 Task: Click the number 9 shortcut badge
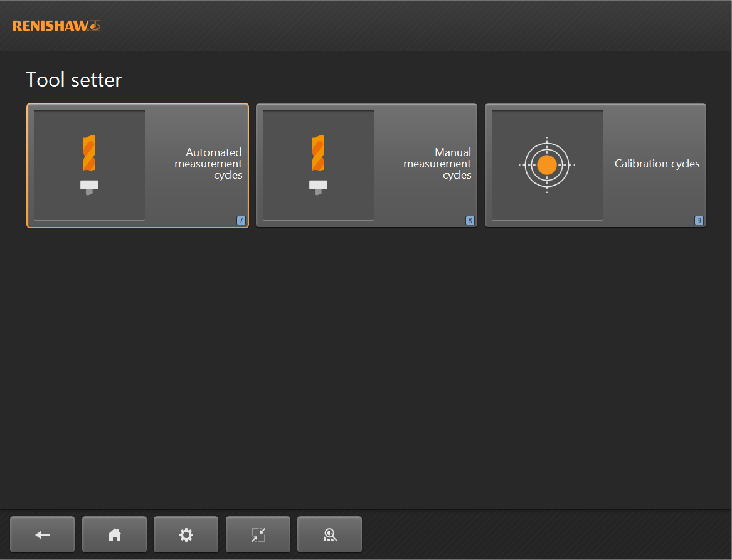pyautogui.click(x=699, y=221)
